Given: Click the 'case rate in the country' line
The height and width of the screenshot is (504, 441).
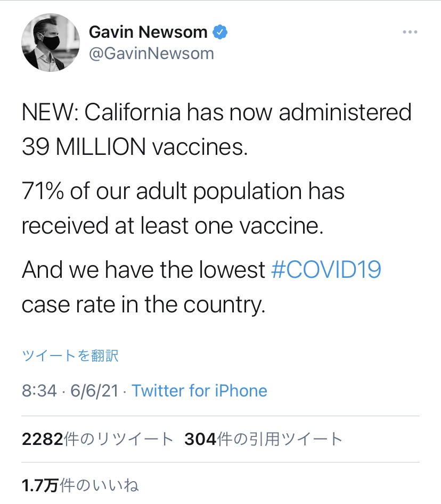Looking at the screenshot, I should (143, 304).
